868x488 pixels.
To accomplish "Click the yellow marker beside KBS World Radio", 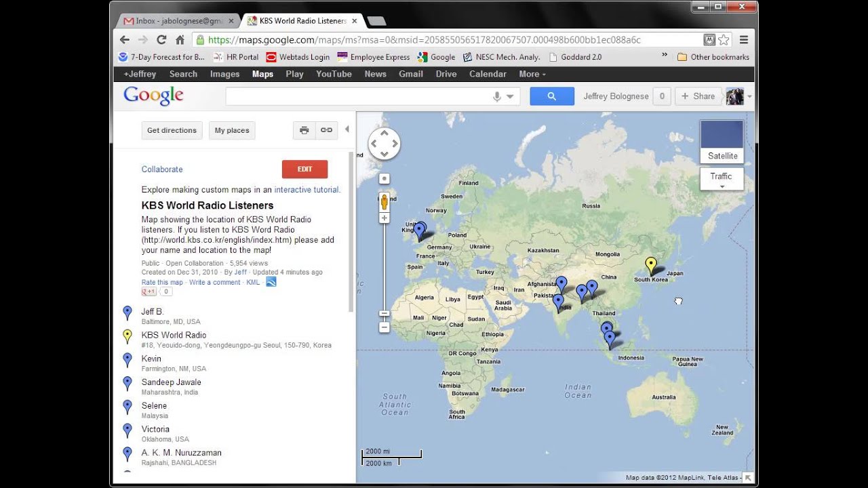I will pos(127,337).
